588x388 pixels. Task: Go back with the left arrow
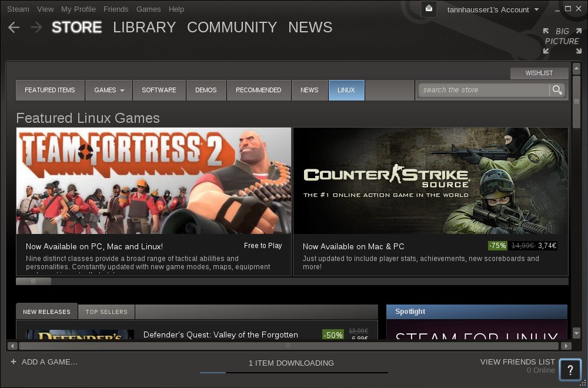tap(14, 27)
